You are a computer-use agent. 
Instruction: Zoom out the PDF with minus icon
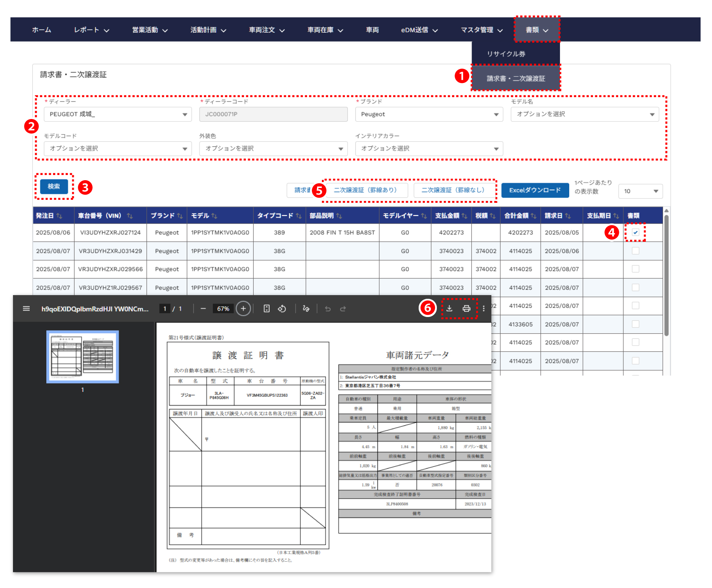tap(203, 308)
